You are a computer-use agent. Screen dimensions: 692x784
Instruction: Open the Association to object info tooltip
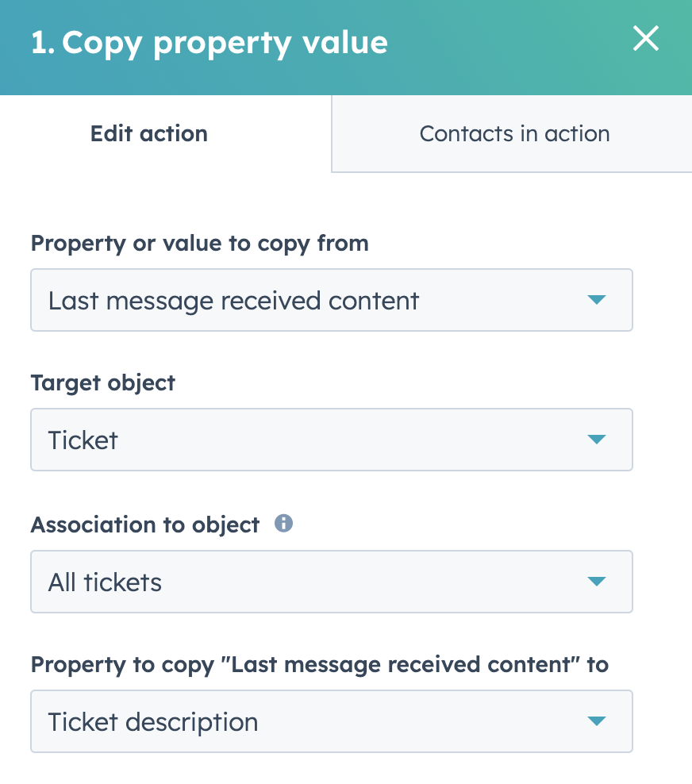(283, 524)
